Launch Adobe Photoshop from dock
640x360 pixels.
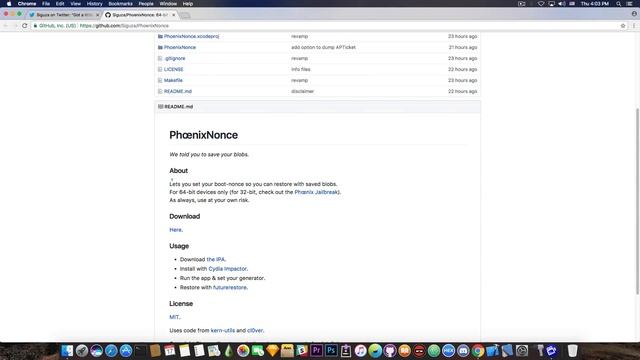pyautogui.click(x=331, y=351)
